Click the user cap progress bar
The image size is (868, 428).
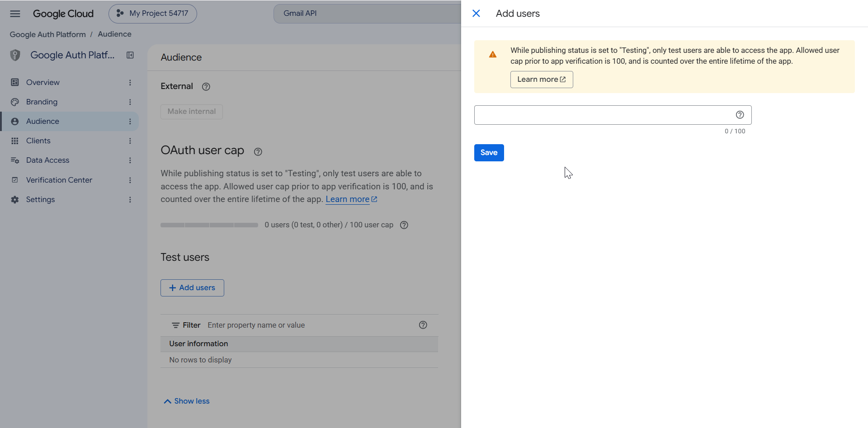209,225
